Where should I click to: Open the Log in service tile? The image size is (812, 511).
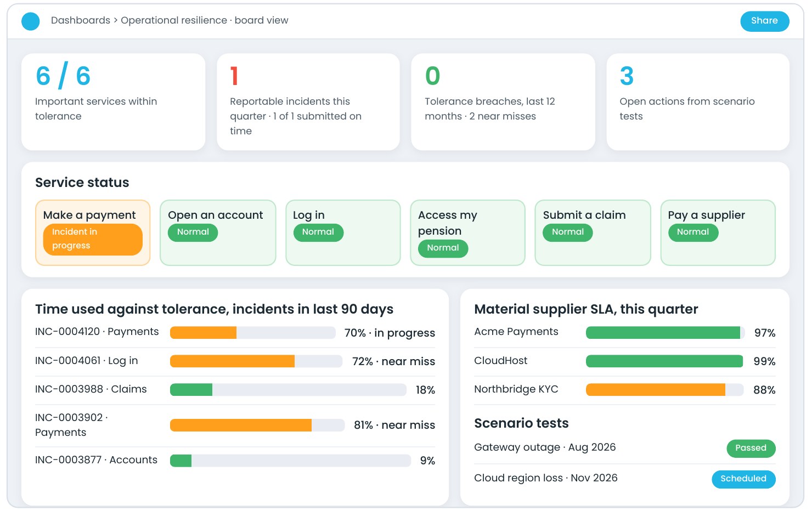click(343, 232)
